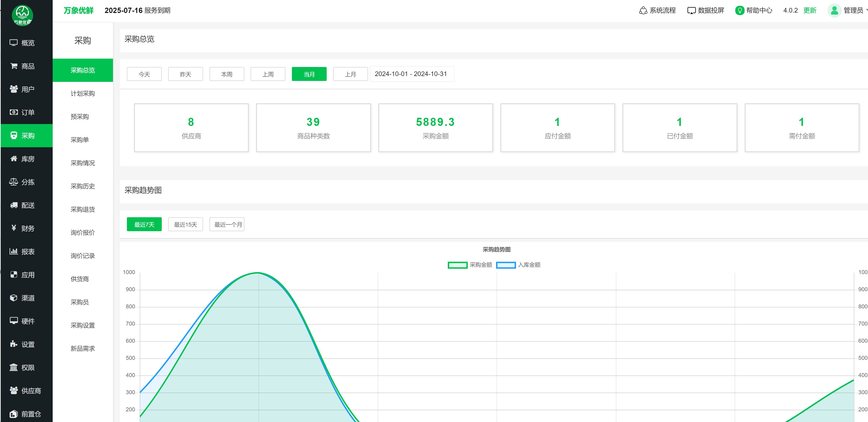Viewport: 868px width, 422px height.
Task: Select the 最近15天 range option
Action: click(185, 224)
